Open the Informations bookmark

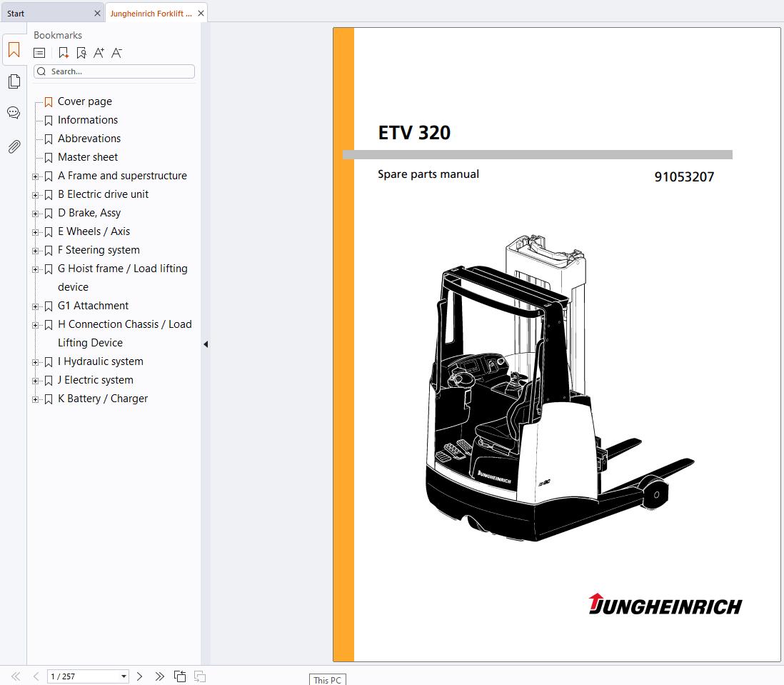click(88, 120)
